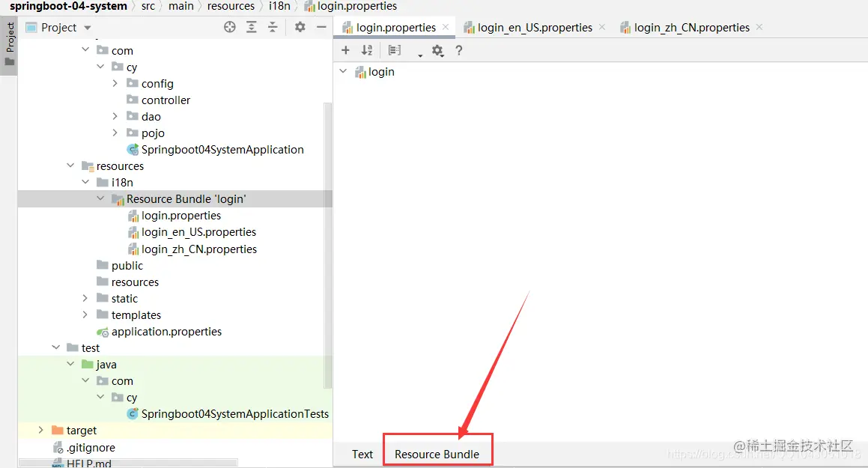Click Project tree vertical scrollbar
Screen dimensions: 868x468
pyautogui.click(x=328, y=246)
